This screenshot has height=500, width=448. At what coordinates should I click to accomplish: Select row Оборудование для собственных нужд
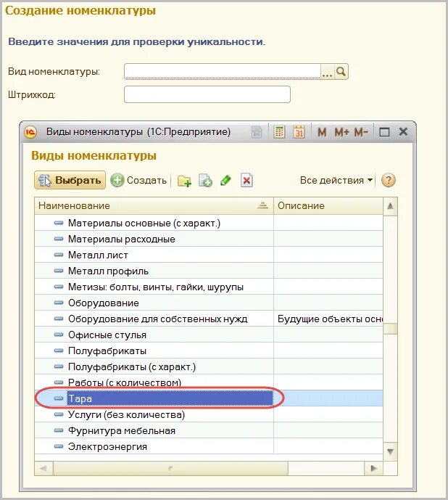[208, 319]
